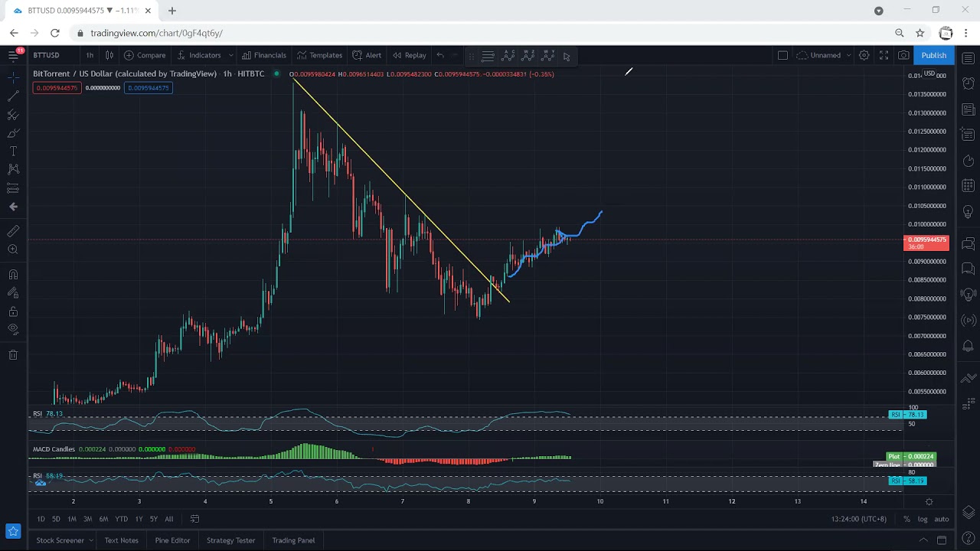Open timezone 13:24:00 (UTC+8) menu
The height and width of the screenshot is (551, 980).
click(859, 519)
